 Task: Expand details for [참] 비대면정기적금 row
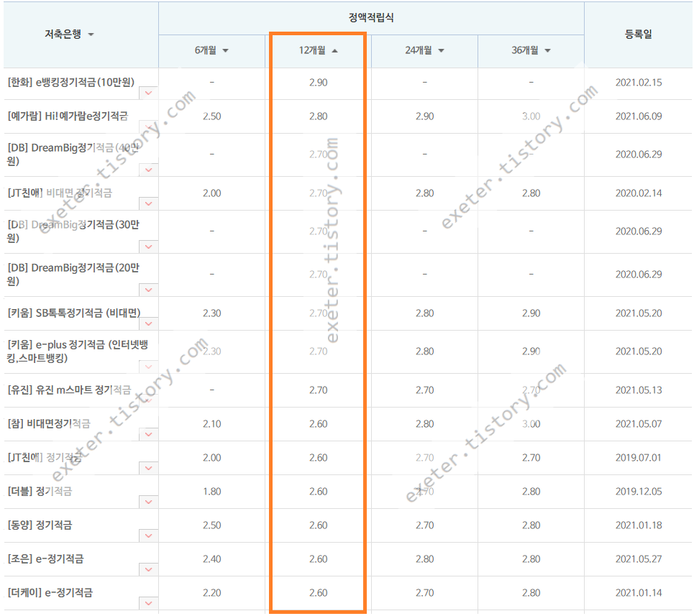(x=148, y=434)
